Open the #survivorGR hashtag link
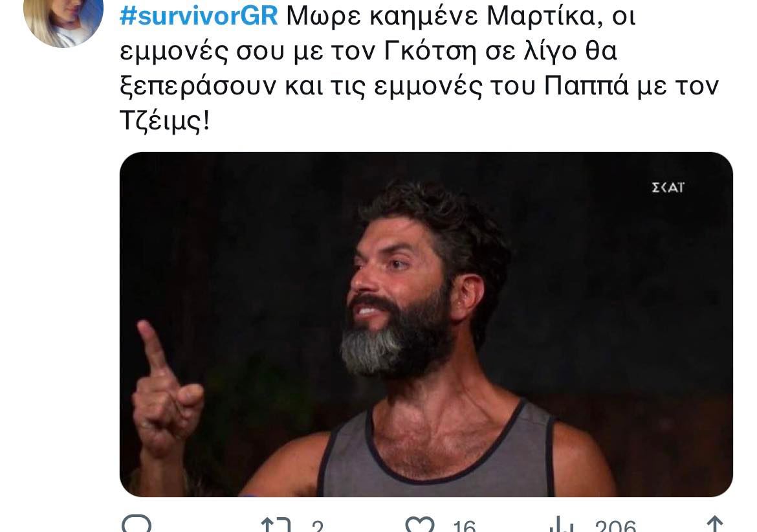757x532 pixels. pyautogui.click(x=199, y=16)
